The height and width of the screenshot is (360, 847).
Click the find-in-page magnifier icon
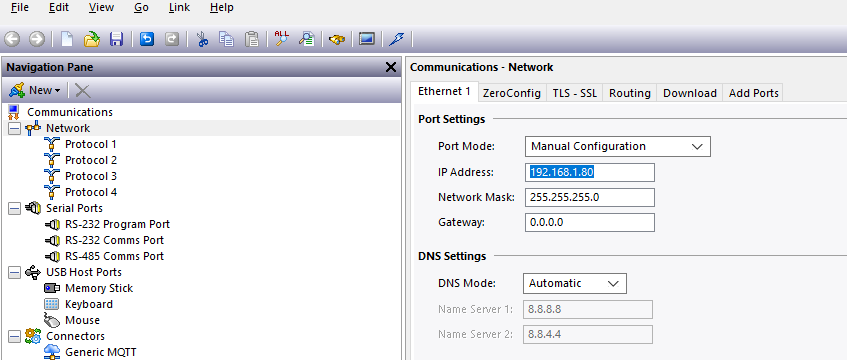(x=307, y=39)
